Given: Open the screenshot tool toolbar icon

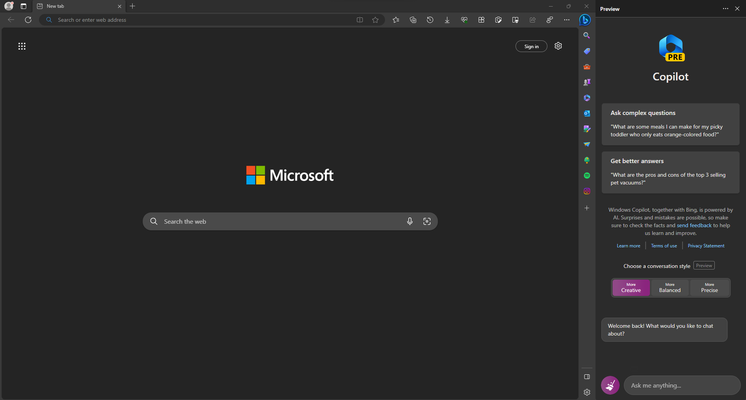Looking at the screenshot, I should click(x=498, y=20).
